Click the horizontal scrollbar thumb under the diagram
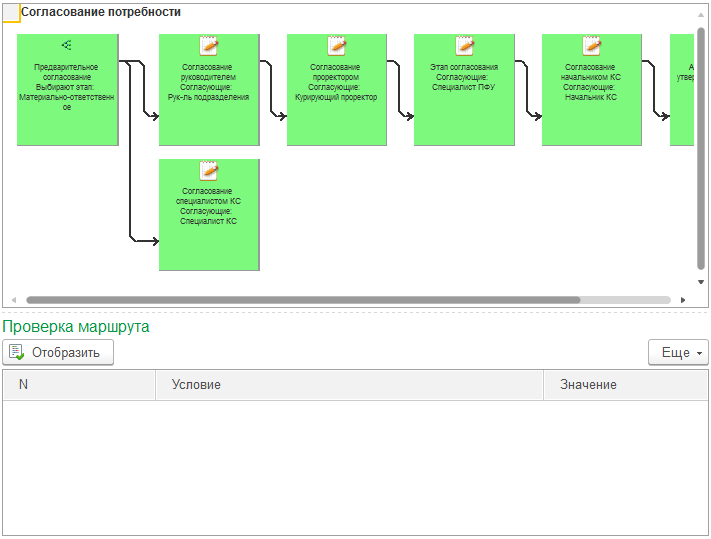The height and width of the screenshot is (539, 711). 300,300
